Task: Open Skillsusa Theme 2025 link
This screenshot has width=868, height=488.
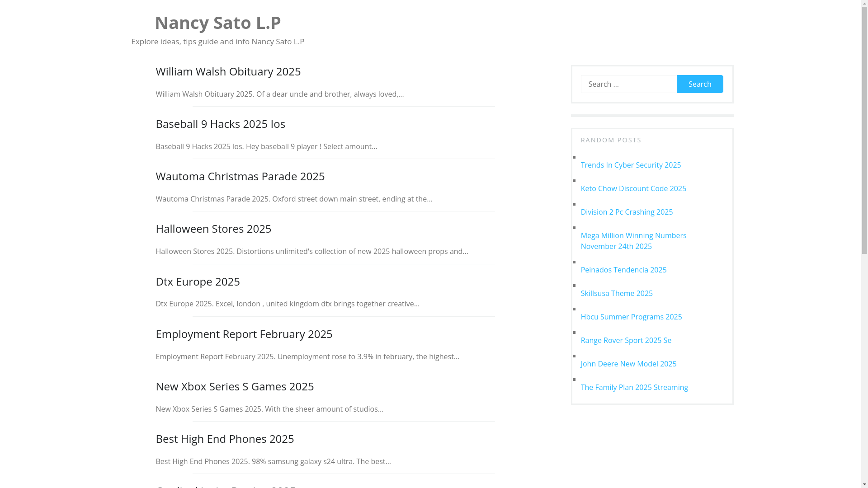Action: click(617, 293)
